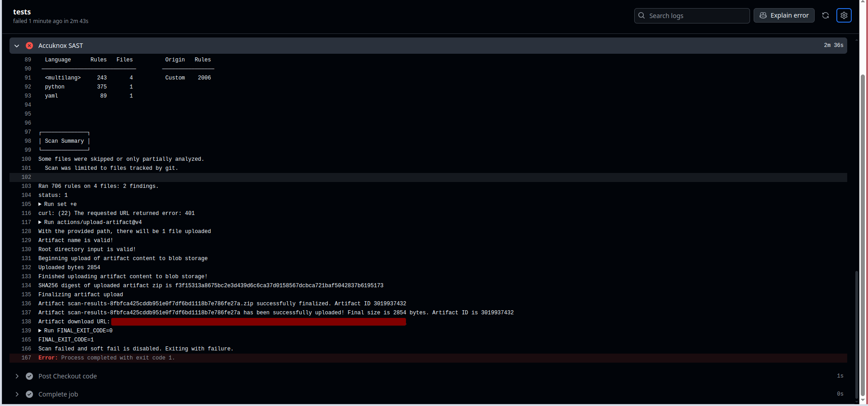The width and height of the screenshot is (868, 406).
Task: Click 'failed 1 minute ago in 2m 43s' status
Action: tap(51, 21)
